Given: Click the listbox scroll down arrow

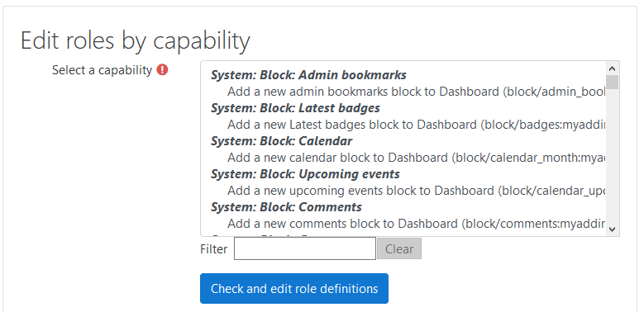Looking at the screenshot, I should tap(612, 229).
